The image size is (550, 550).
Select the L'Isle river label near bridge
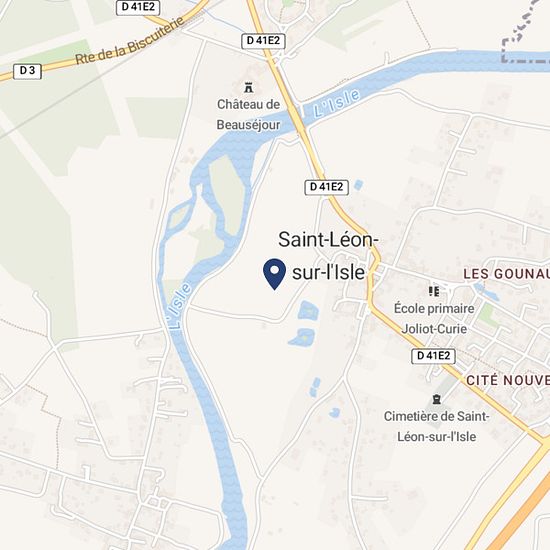click(337, 103)
